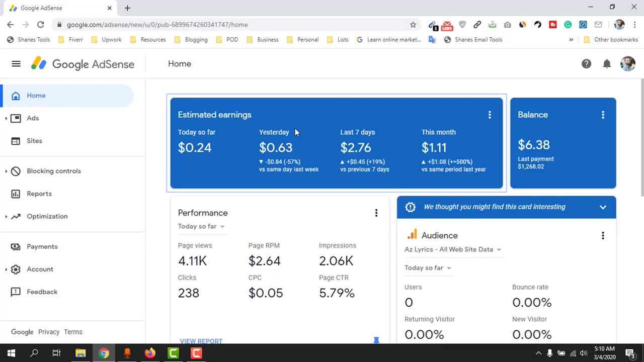The width and height of the screenshot is (644, 362).
Task: Open Sites in the sidebar
Action: pyautogui.click(x=66, y=141)
